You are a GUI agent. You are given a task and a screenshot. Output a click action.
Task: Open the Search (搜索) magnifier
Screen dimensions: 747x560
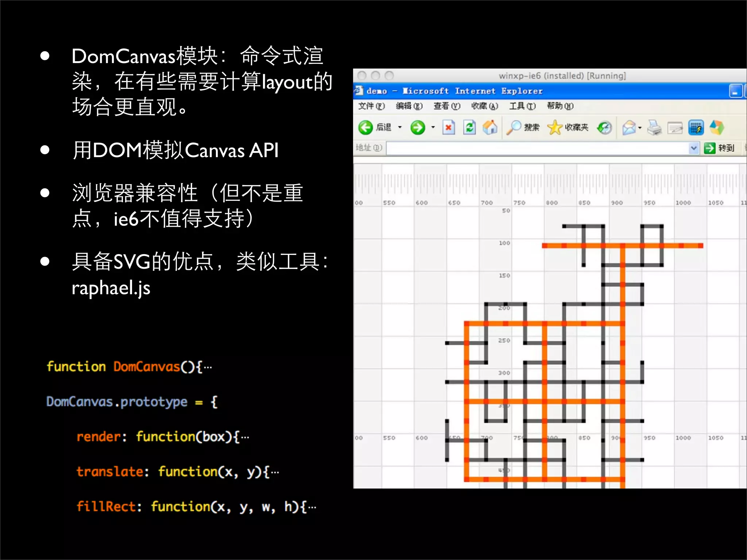[x=514, y=128]
